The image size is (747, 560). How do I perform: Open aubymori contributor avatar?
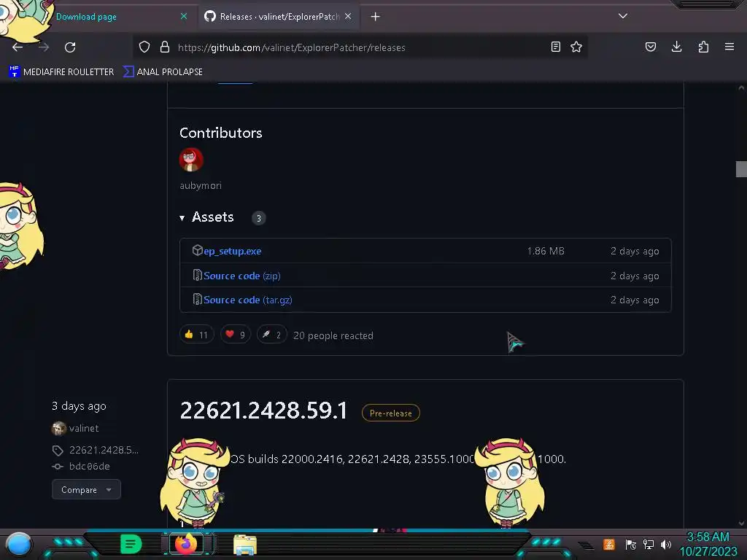coord(191,160)
